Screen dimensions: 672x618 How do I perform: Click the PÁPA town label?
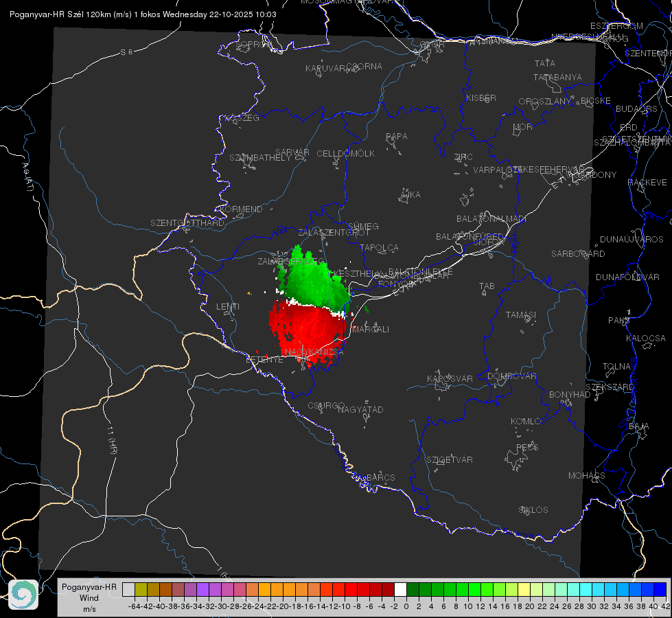397,137
